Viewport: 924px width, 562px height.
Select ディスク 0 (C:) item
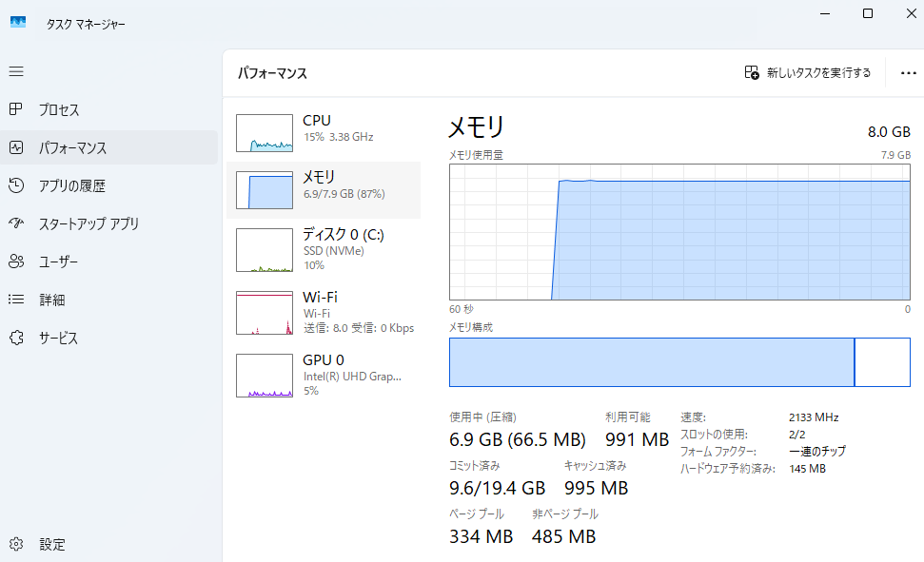tap(324, 249)
